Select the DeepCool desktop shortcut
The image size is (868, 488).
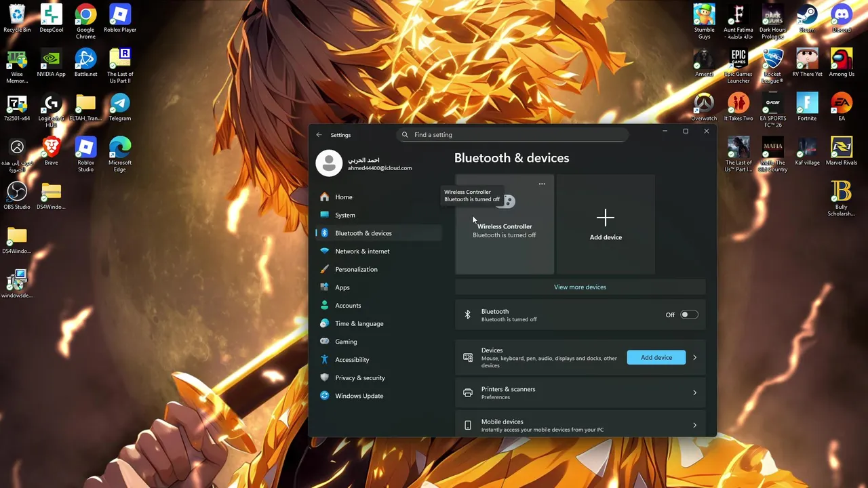coord(52,18)
